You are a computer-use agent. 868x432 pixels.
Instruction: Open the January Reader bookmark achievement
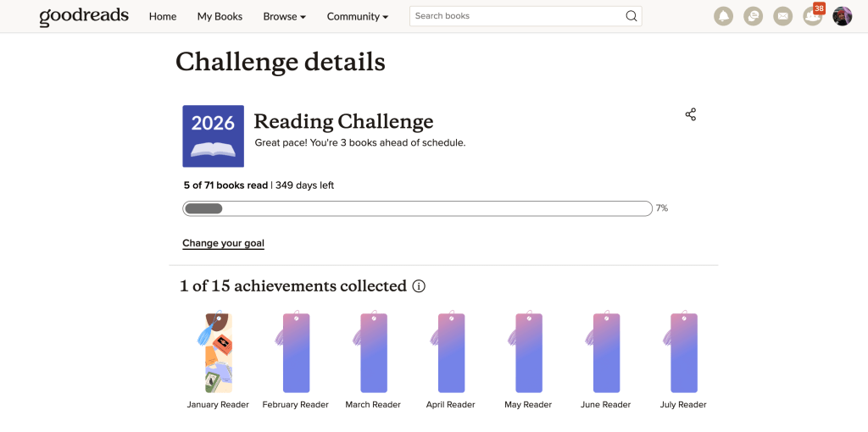(218, 352)
